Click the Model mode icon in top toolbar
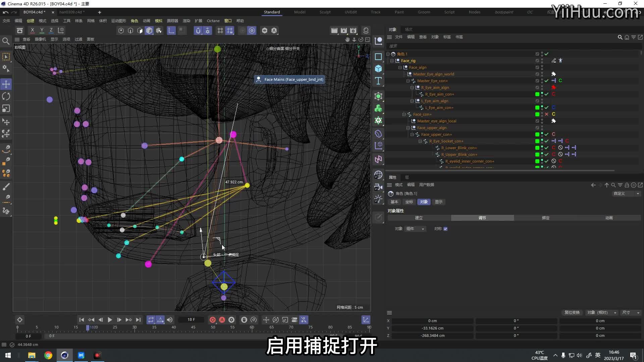The height and width of the screenshot is (362, 644). coord(149,31)
